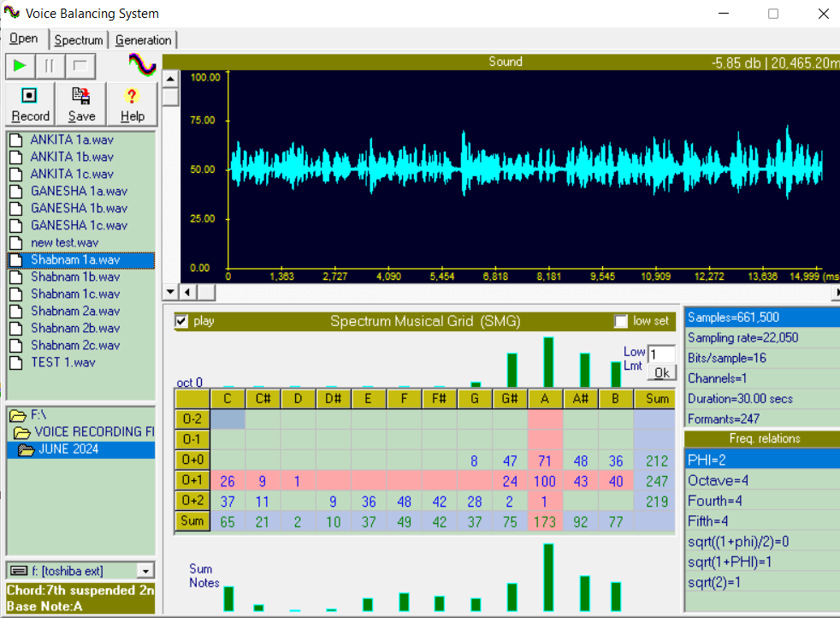Enable the low set checkbox

622,321
